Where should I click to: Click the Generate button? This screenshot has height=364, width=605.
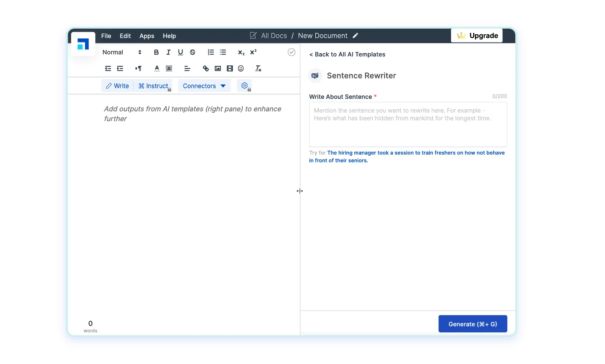point(473,324)
